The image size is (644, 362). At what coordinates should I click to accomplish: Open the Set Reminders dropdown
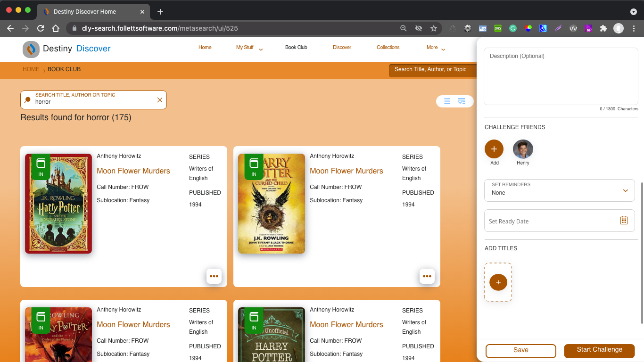pos(560,190)
